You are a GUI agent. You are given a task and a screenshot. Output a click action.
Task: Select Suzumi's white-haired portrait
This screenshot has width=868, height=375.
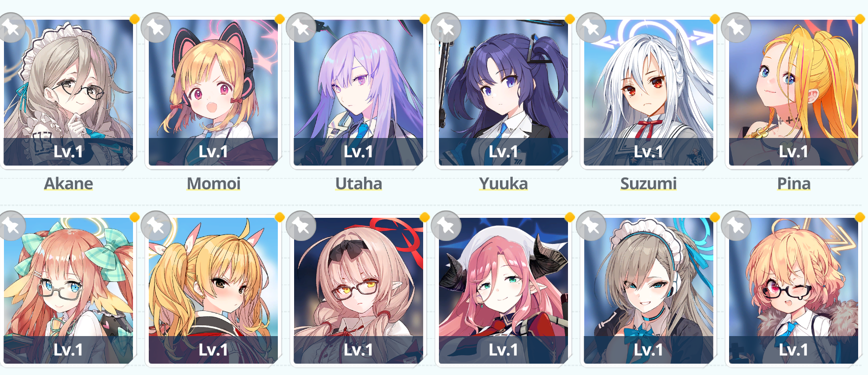coord(648,93)
